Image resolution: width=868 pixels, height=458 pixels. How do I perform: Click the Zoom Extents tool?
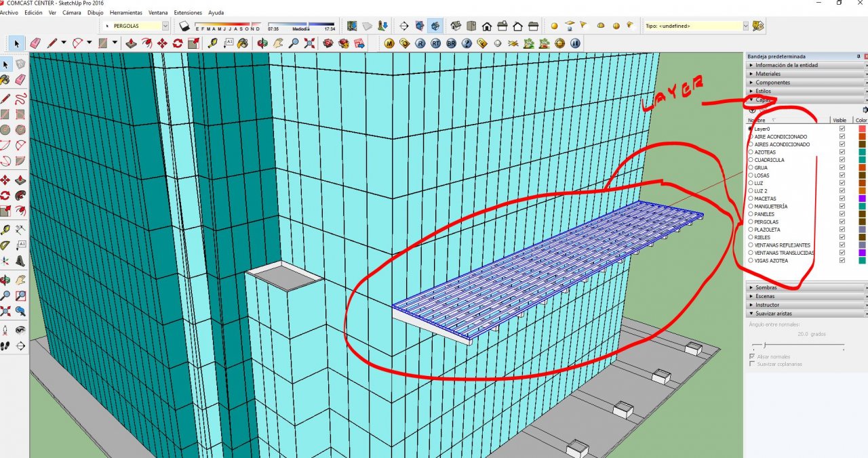tap(310, 43)
